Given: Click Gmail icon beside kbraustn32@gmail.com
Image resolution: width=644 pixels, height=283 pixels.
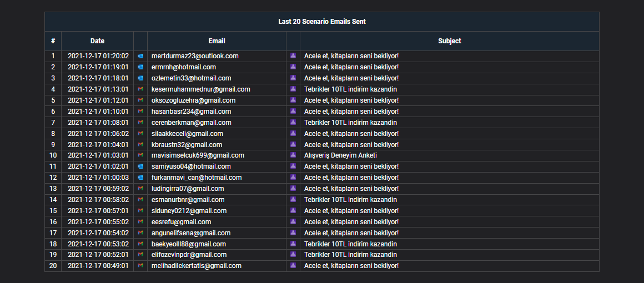Looking at the screenshot, I should click(x=140, y=145).
